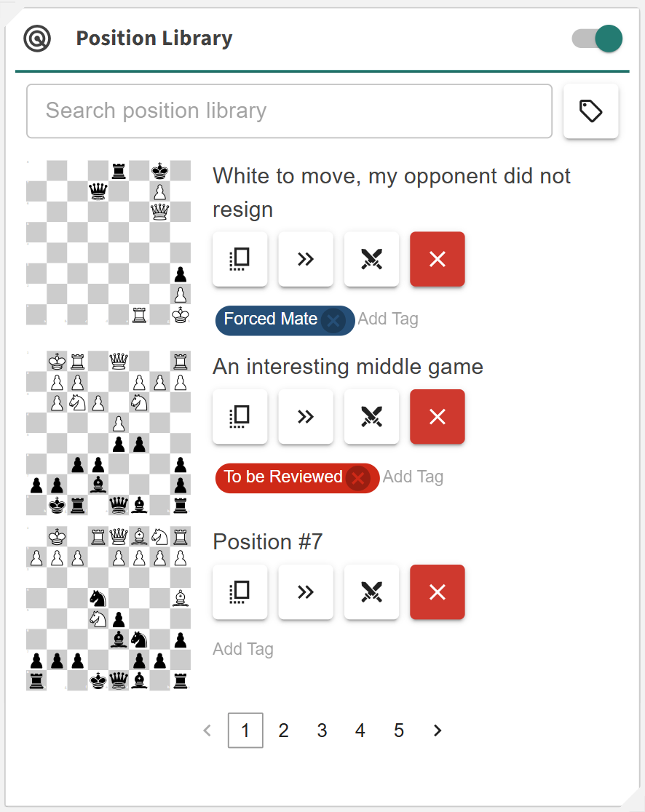Toggle the Position Library switch off
The width and height of the screenshot is (645, 812).
click(598, 39)
